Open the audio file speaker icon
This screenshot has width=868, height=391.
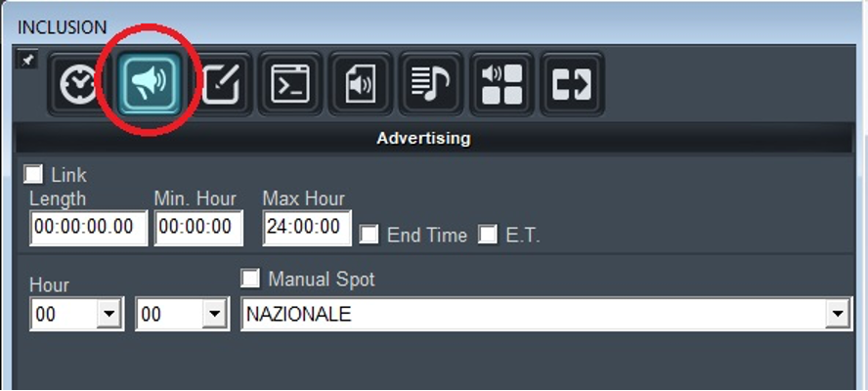(x=360, y=84)
